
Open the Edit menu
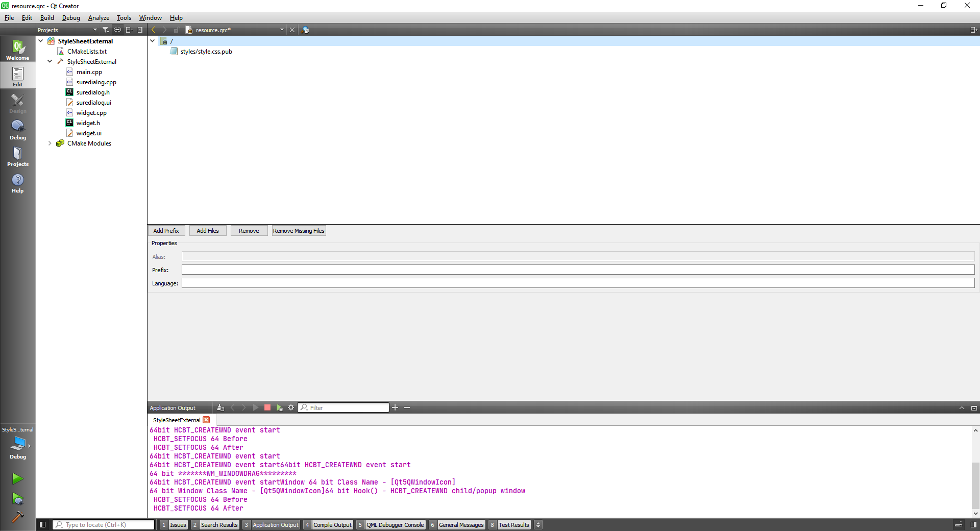27,17
